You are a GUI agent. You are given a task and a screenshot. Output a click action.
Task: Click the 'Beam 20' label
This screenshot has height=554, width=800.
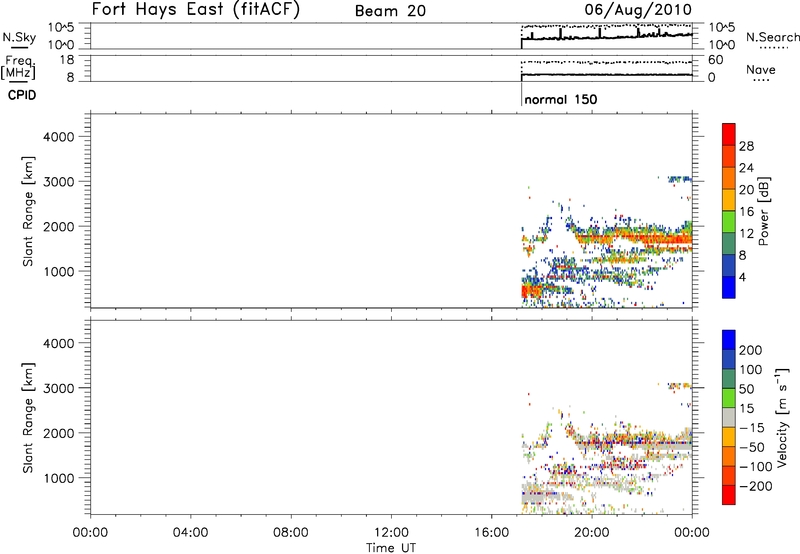click(x=390, y=11)
